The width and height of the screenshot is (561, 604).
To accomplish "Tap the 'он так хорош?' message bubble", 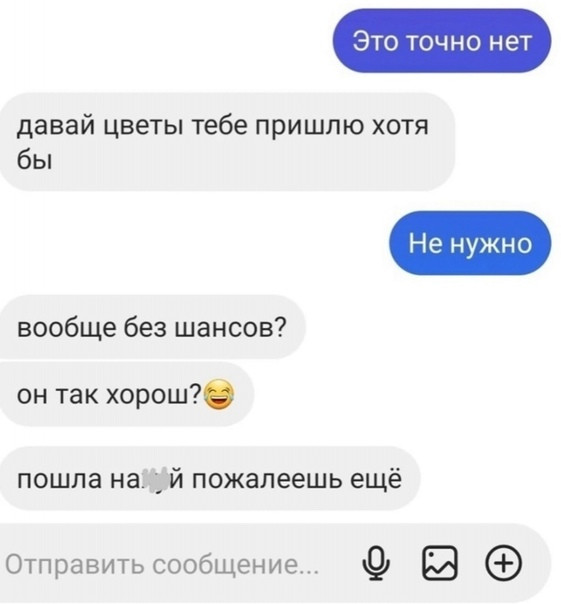I will coord(126,394).
